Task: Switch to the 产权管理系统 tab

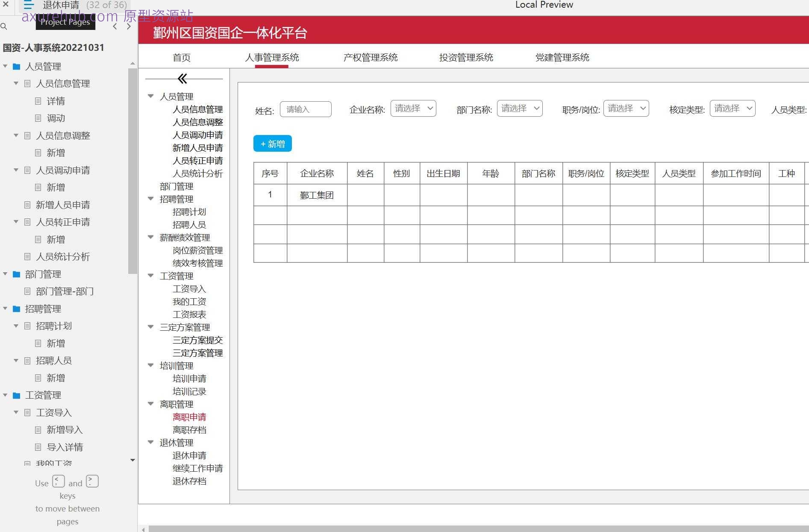Action: pos(370,57)
